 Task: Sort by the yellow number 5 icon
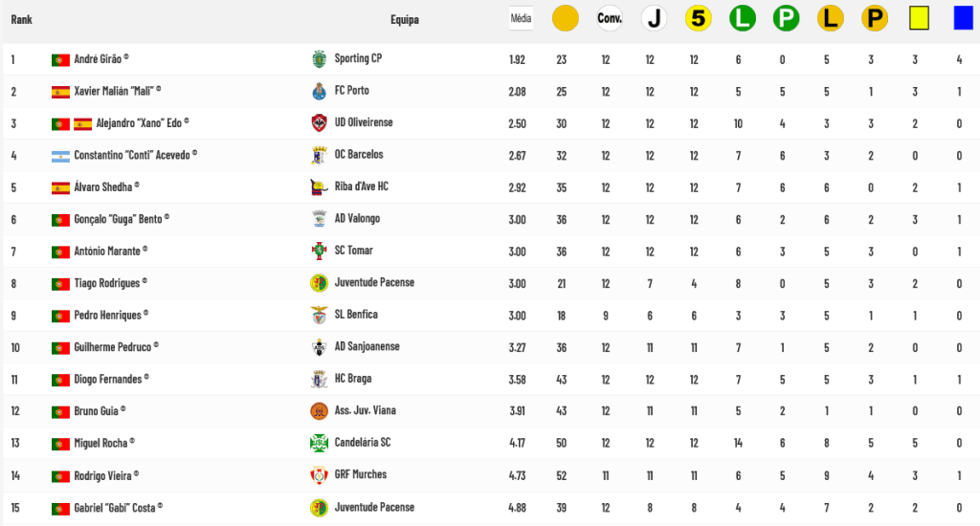(x=698, y=18)
